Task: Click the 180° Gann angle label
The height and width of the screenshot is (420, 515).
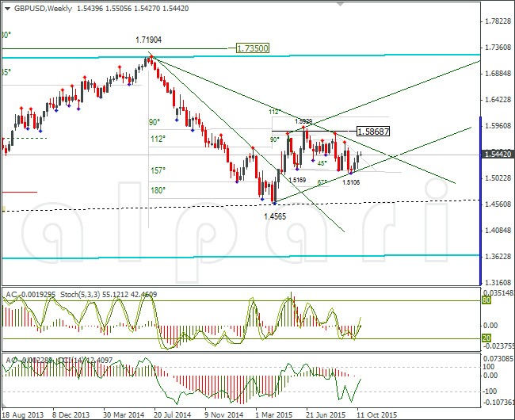Action: click(158, 190)
